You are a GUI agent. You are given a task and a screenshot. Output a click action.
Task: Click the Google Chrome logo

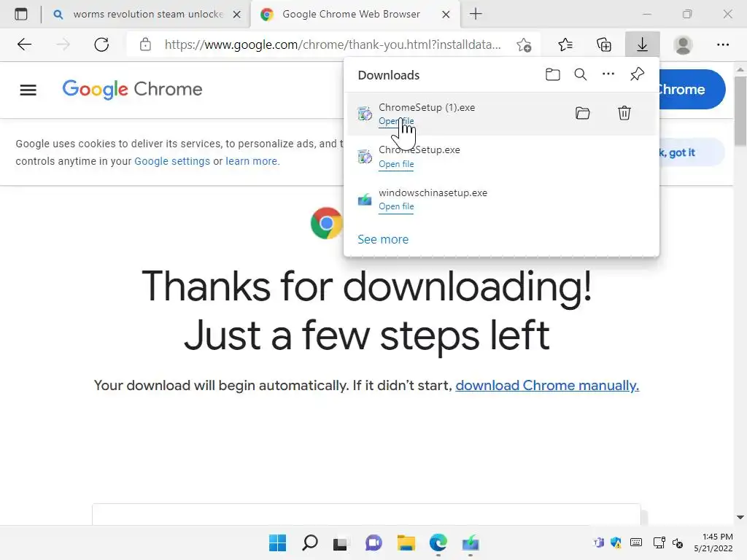[133, 89]
